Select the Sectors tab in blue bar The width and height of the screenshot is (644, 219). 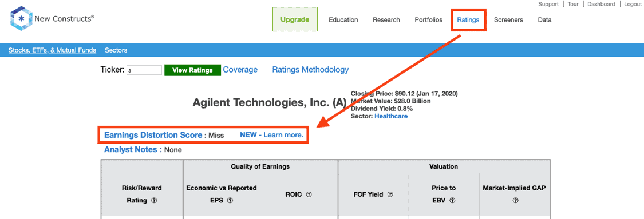[116, 50]
